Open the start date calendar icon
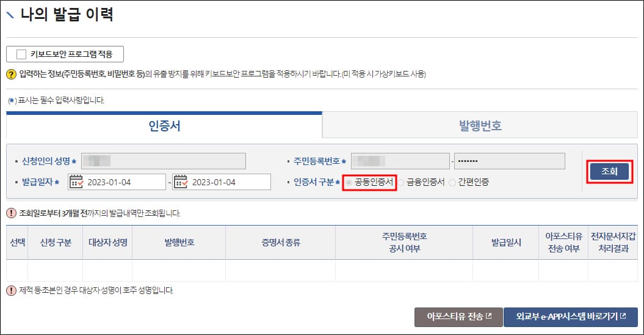This screenshot has width=644, height=335. [x=76, y=182]
